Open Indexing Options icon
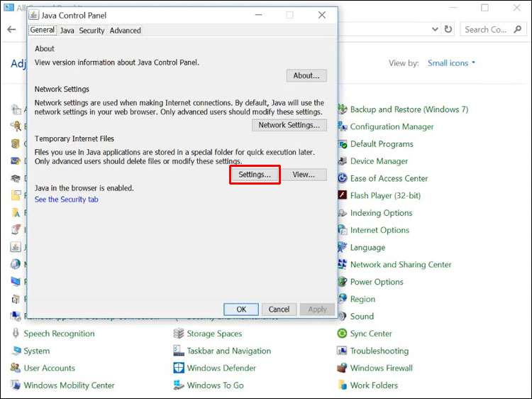The height and width of the screenshot is (399, 532). tap(343, 213)
